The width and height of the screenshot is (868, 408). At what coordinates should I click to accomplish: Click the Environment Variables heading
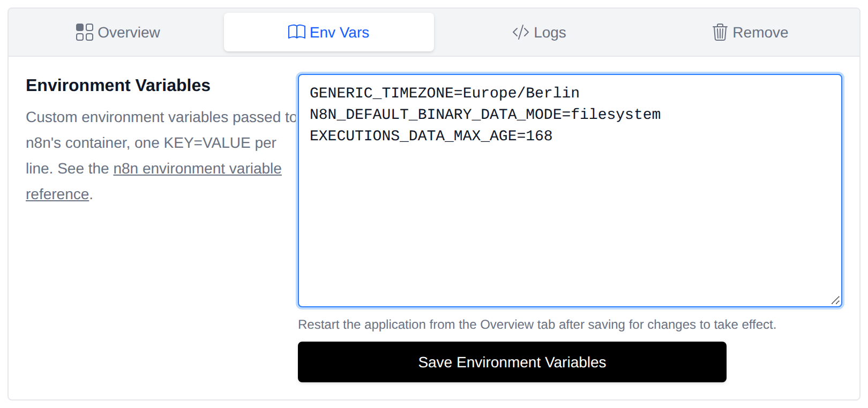pos(118,85)
